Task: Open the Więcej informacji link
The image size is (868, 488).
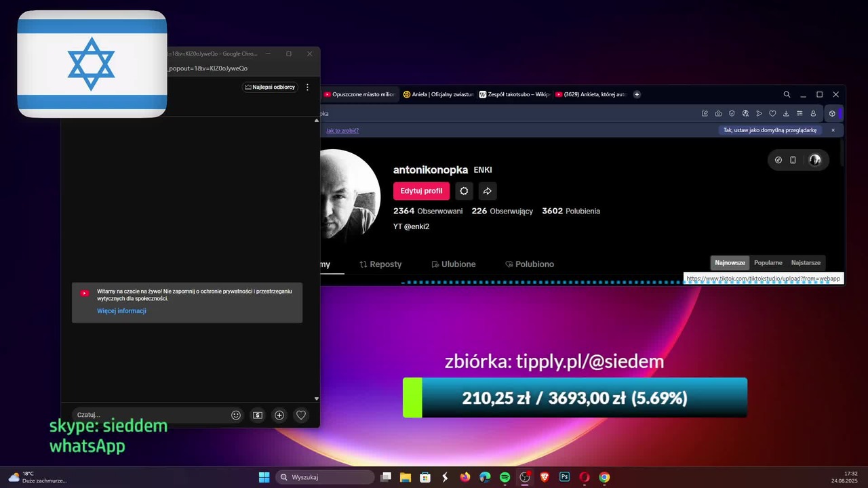Action: tap(121, 311)
